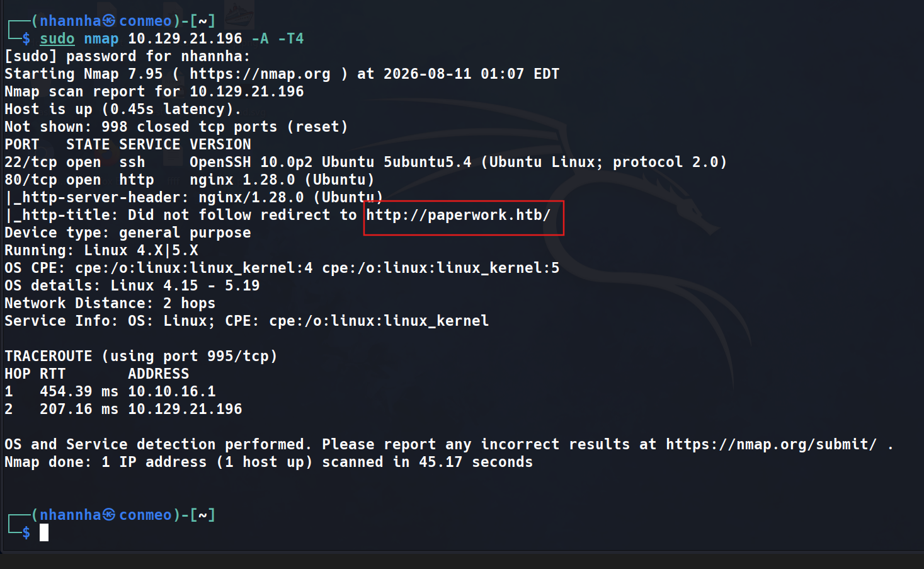This screenshot has height=569, width=924.
Task: Click the skull icon in the bottom prompt
Action: click(109, 515)
